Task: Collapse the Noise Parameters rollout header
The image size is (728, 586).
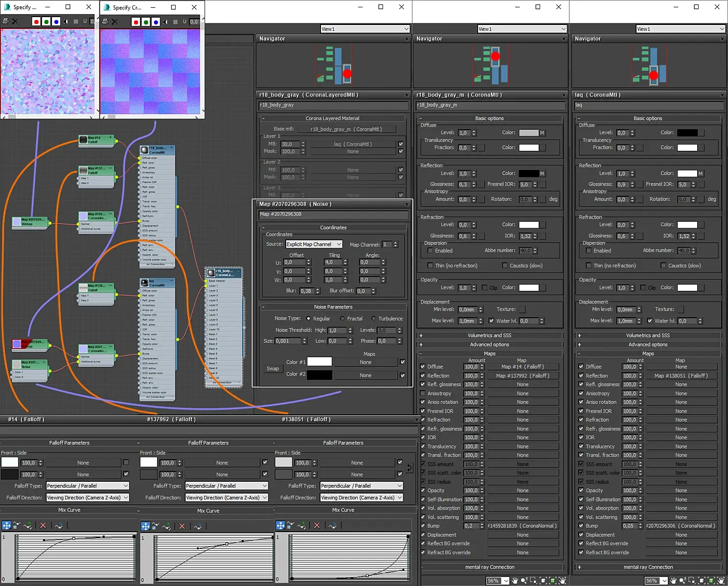Action: (333, 307)
